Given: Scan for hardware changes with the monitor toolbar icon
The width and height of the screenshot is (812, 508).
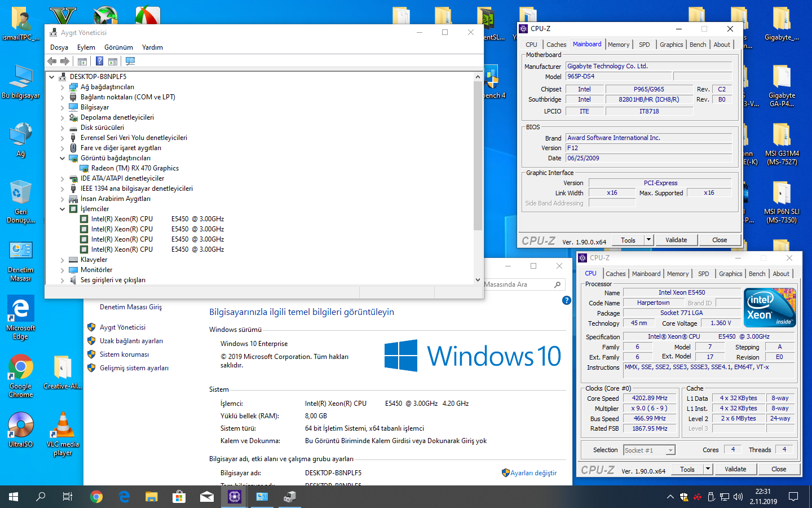Looking at the screenshot, I should (130, 61).
